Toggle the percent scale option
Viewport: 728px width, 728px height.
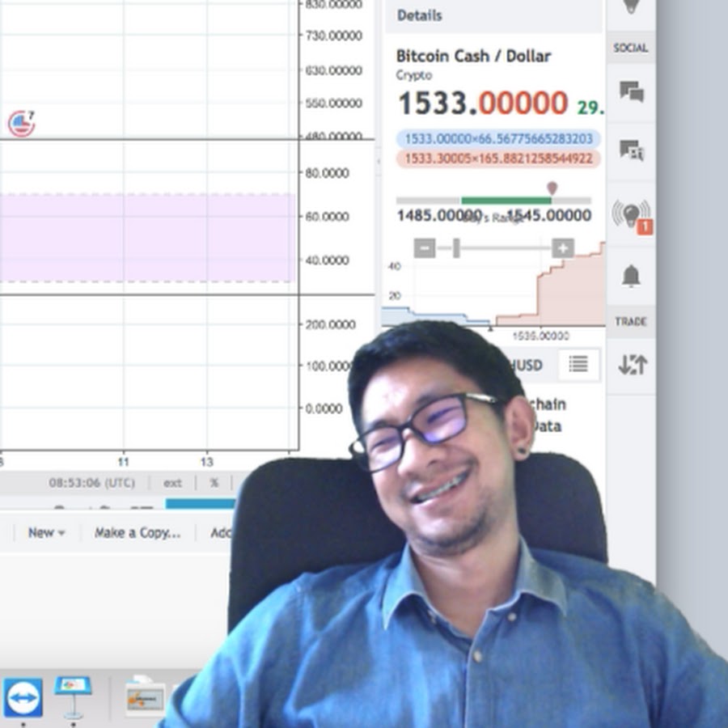[214, 483]
